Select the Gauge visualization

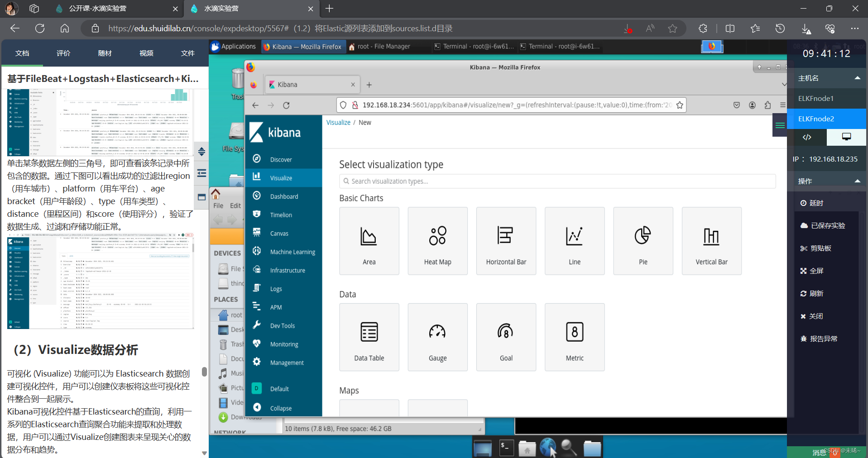tap(437, 337)
